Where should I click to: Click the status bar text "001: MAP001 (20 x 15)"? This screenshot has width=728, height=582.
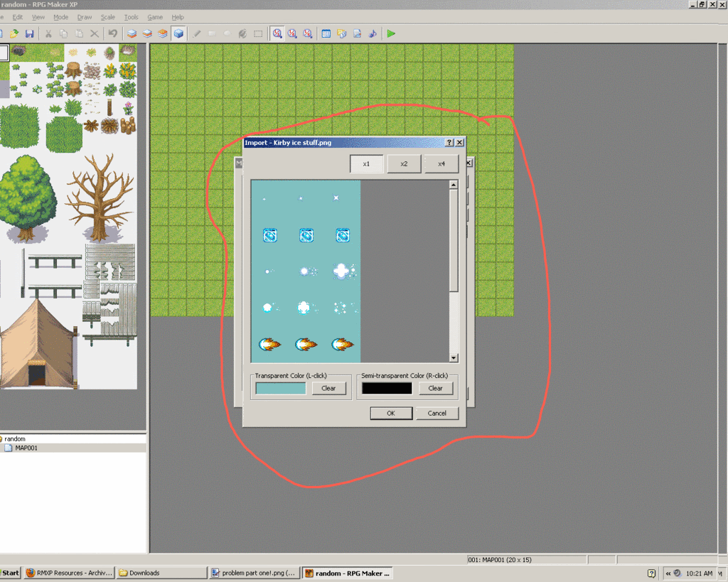tap(500, 560)
